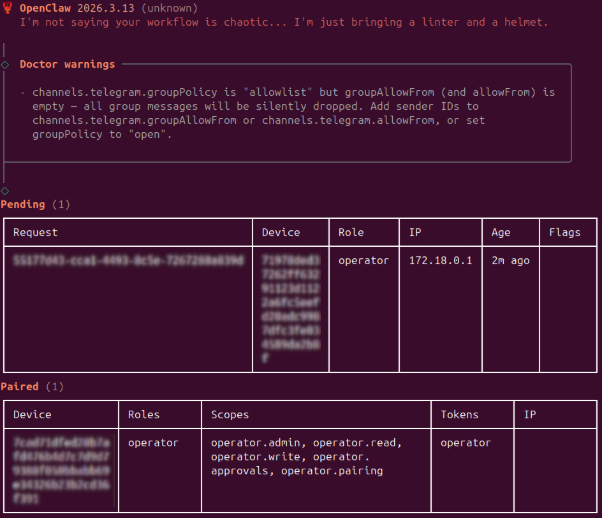Click the 2m ago age value

(512, 260)
